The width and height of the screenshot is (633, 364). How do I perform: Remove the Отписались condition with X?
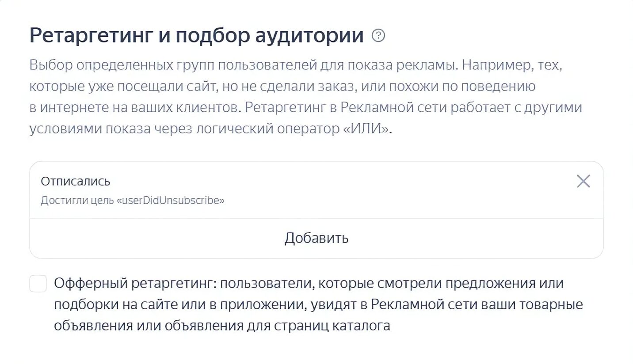(x=583, y=181)
